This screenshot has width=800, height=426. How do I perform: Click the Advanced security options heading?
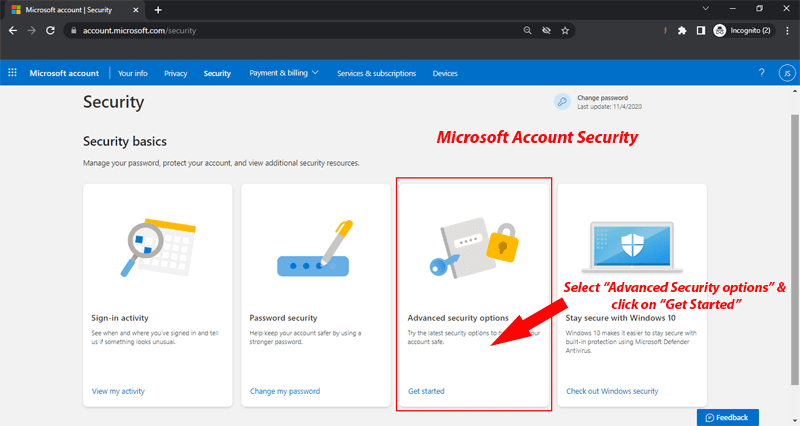[x=458, y=318]
